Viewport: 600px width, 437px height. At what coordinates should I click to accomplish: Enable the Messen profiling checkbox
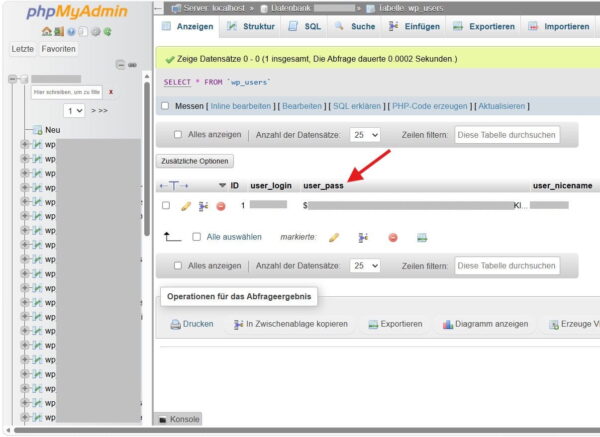(165, 106)
